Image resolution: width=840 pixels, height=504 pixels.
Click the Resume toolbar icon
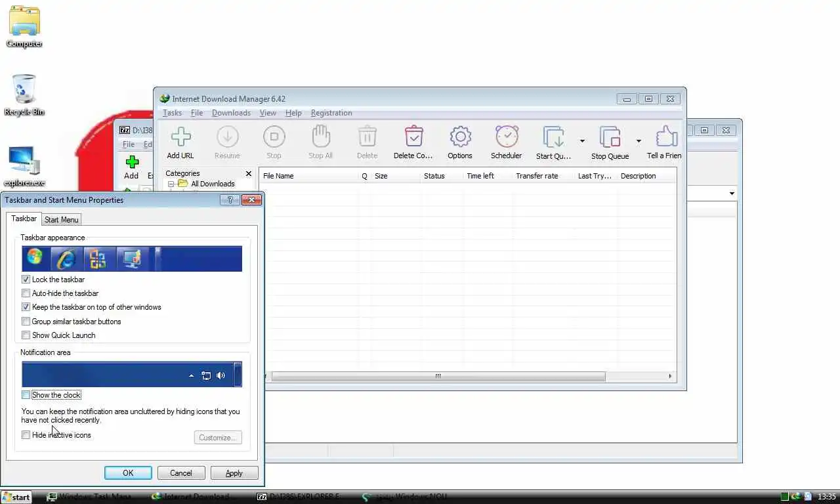(227, 136)
